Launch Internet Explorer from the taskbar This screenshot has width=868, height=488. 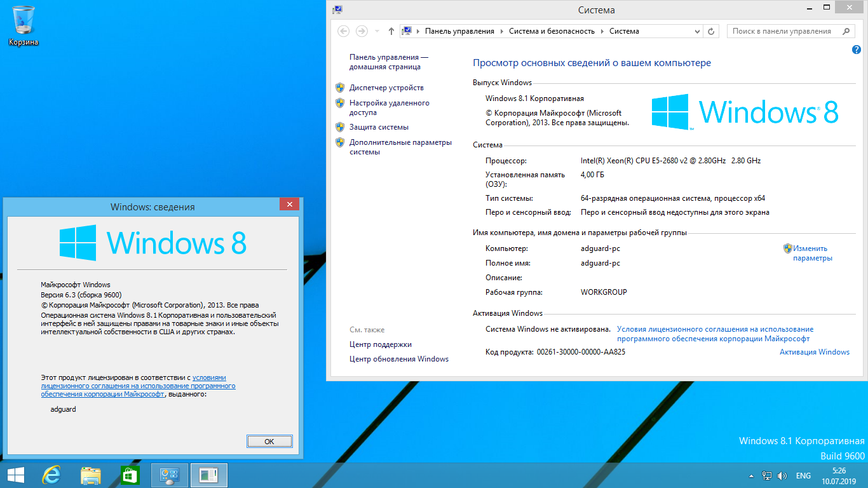pos(52,475)
